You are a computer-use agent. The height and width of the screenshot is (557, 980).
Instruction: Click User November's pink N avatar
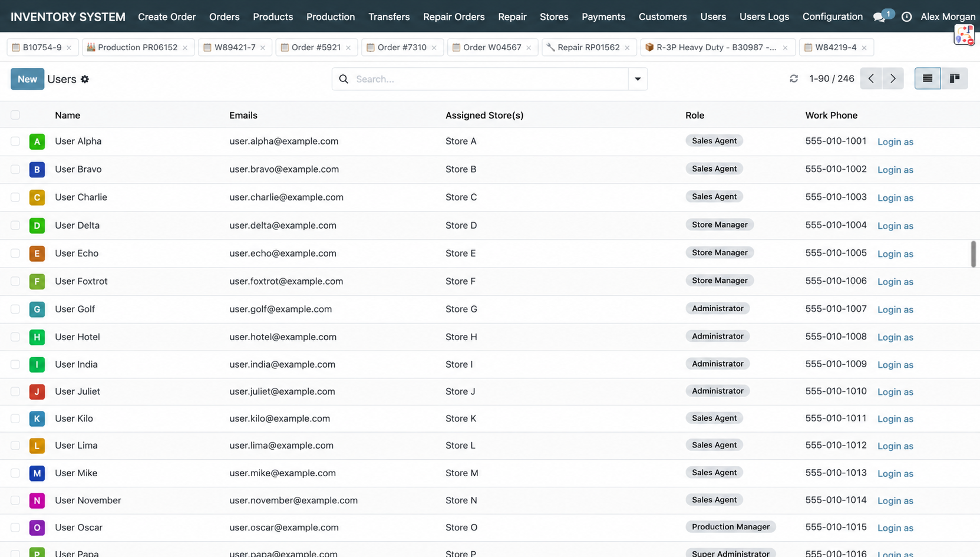pyautogui.click(x=37, y=500)
